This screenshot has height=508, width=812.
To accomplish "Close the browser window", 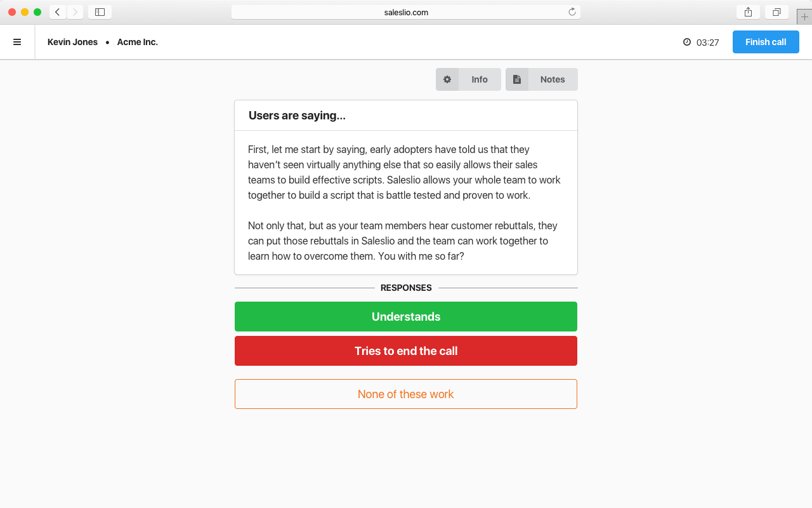I will (x=12, y=12).
